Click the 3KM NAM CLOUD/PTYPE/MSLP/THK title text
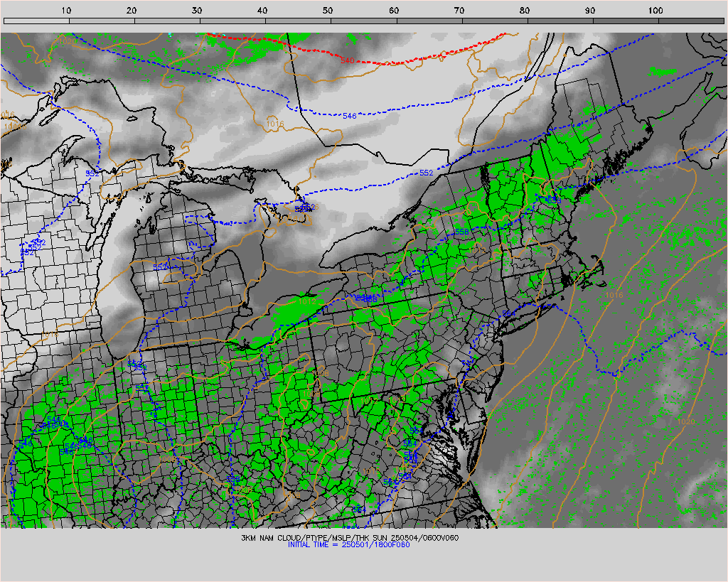728x582 pixels. pyautogui.click(x=350, y=538)
